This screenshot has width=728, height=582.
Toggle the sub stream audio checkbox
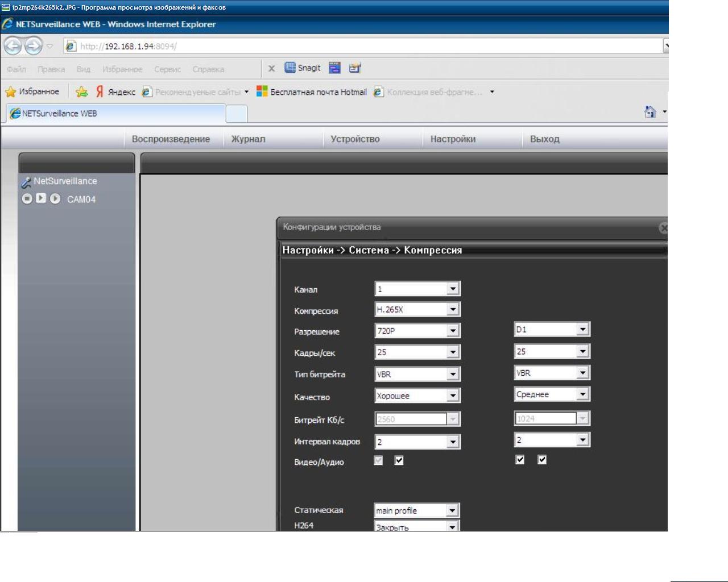pos(542,459)
